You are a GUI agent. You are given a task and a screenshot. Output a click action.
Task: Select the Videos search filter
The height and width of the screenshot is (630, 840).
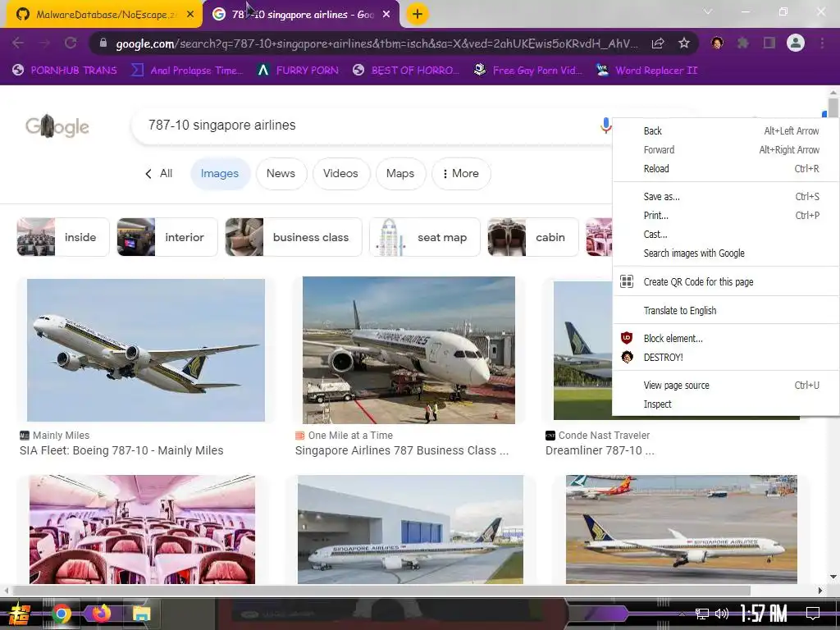click(x=340, y=174)
